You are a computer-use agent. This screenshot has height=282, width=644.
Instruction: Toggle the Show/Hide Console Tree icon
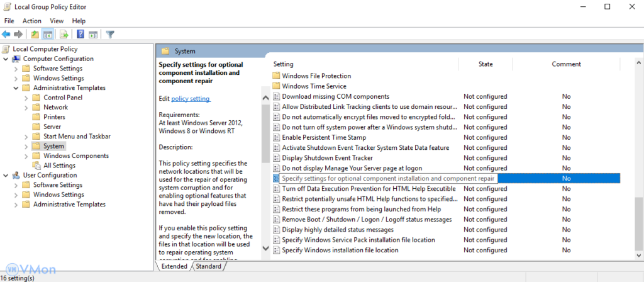click(x=47, y=34)
